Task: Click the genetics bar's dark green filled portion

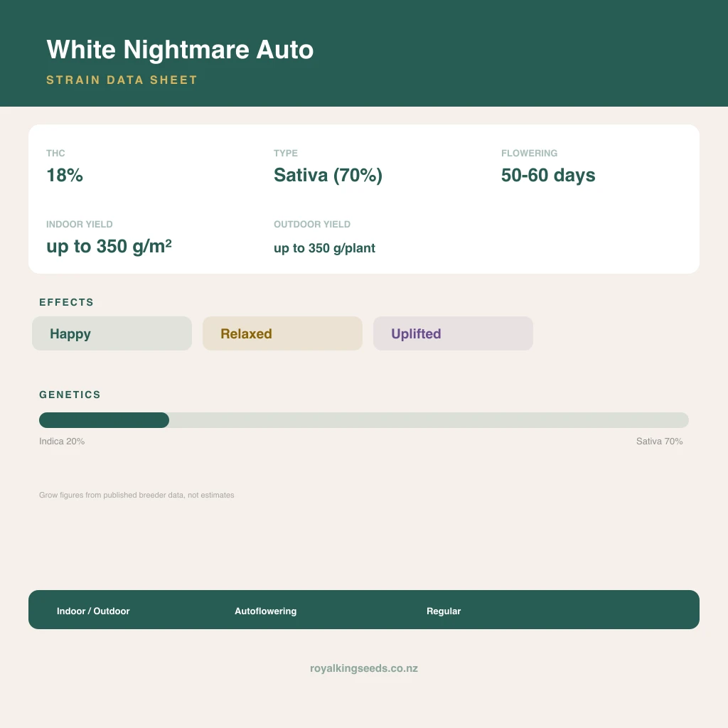Action: [104, 420]
